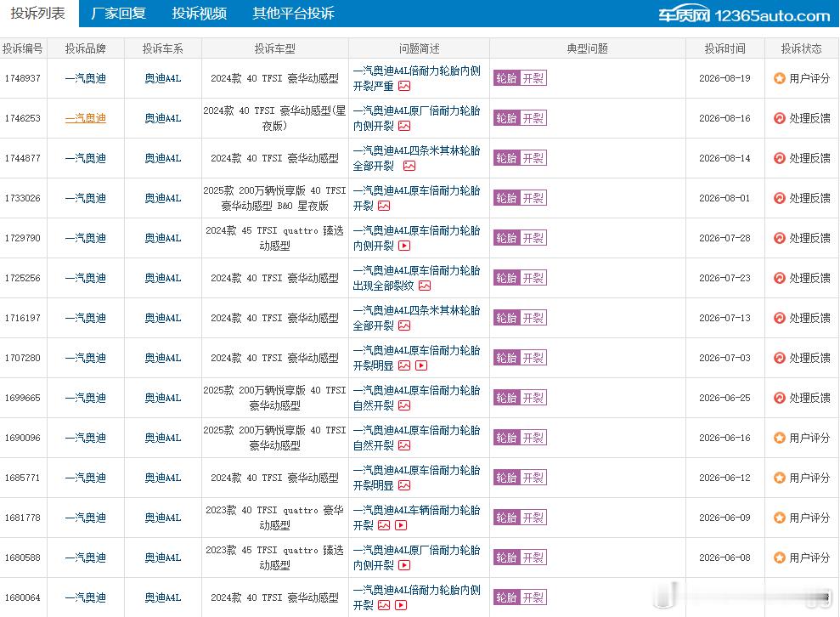Screen dimensions: 840x617
Task: Open image icon for complaint 1748937
Action: (x=404, y=86)
